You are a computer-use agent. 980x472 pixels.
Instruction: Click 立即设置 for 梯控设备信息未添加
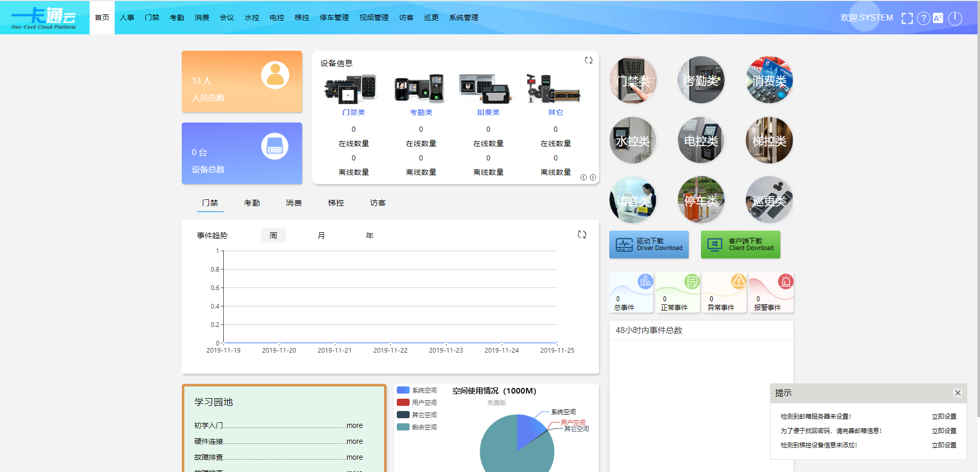(x=944, y=445)
